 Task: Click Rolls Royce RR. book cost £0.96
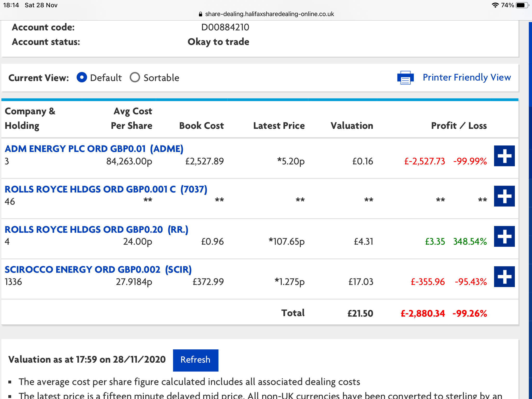(212, 242)
